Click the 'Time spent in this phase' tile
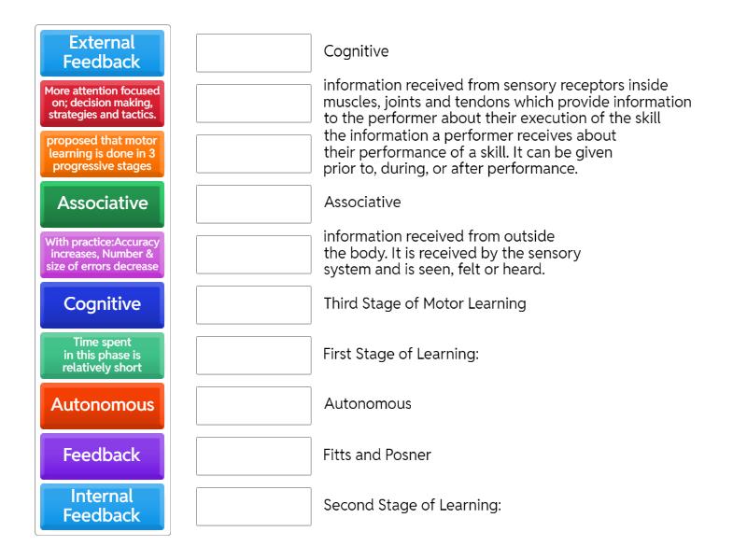The width and height of the screenshot is (747, 560). [x=101, y=355]
